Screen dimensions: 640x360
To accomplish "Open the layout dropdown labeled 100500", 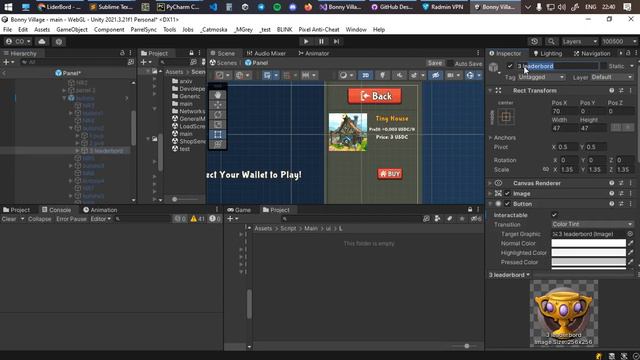I will coord(619,41).
